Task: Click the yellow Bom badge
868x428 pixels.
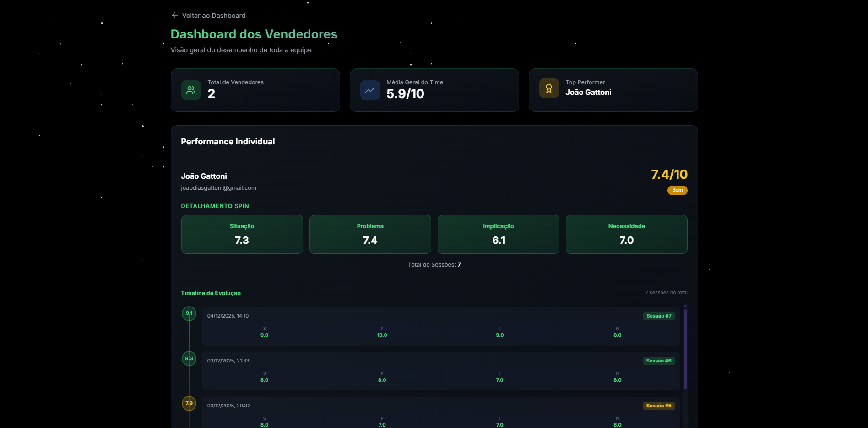Action: coord(678,190)
